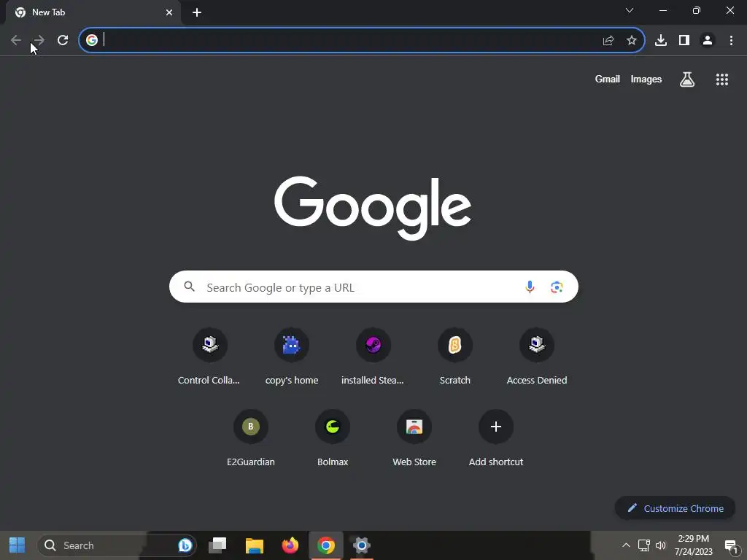Open the tab search chevron
Viewport: 747px width, 560px height.
point(630,10)
